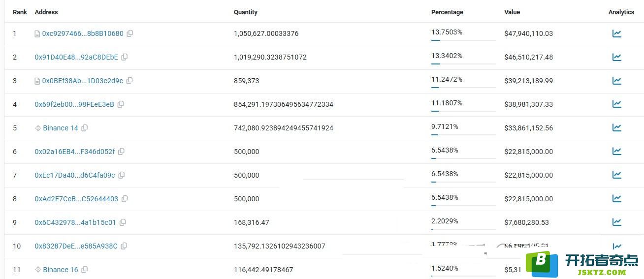
Task: Copy address 0x6C432978...4a1b15c01
Action: (123, 222)
